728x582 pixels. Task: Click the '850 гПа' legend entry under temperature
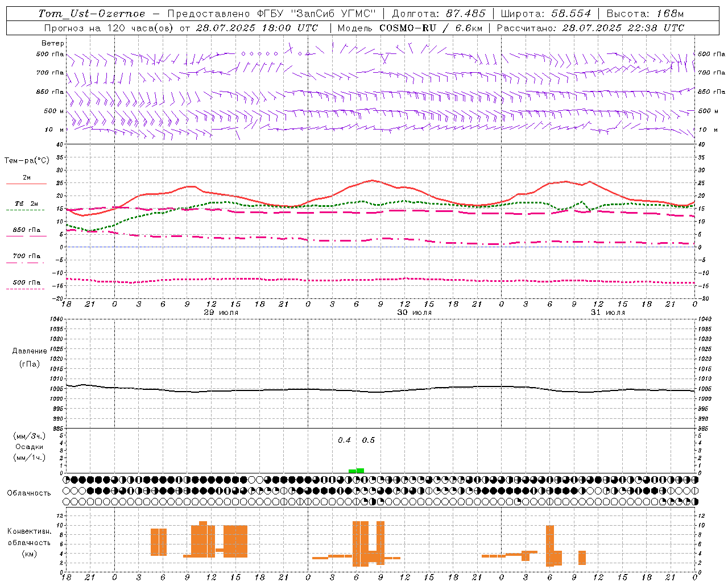27,230
